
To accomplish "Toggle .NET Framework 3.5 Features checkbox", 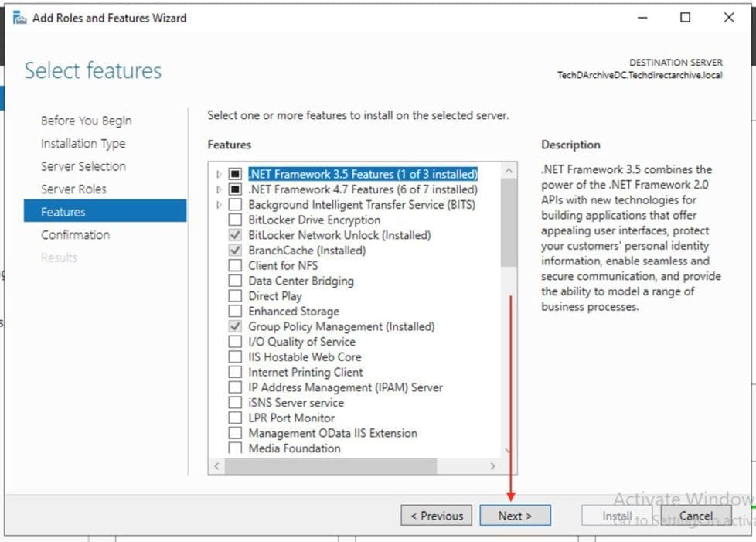I will tap(235, 175).
